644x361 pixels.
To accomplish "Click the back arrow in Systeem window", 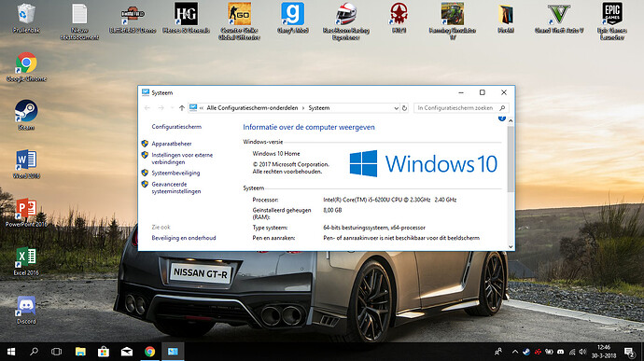I will (147, 108).
